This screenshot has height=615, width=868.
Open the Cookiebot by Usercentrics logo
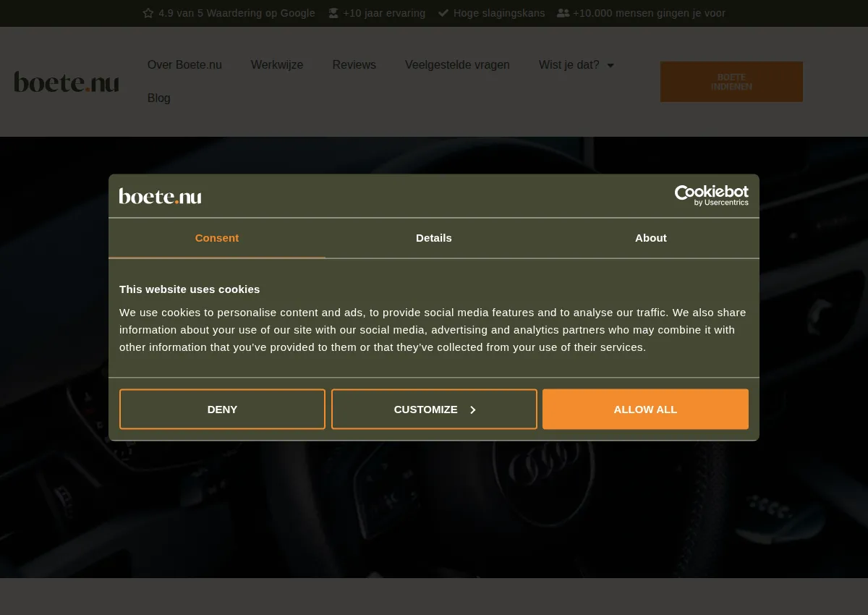(x=712, y=195)
